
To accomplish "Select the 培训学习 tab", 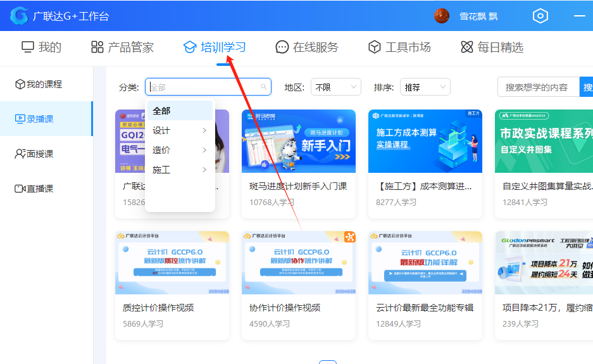I will 215,47.
